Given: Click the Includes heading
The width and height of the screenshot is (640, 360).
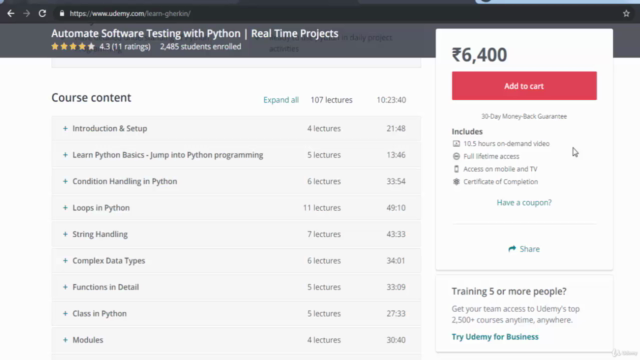Looking at the screenshot, I should click(x=467, y=131).
